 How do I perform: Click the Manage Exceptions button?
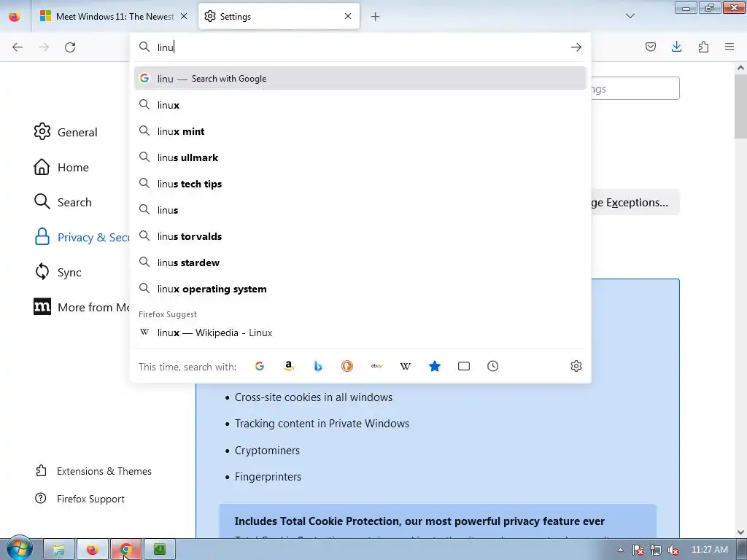635,203
